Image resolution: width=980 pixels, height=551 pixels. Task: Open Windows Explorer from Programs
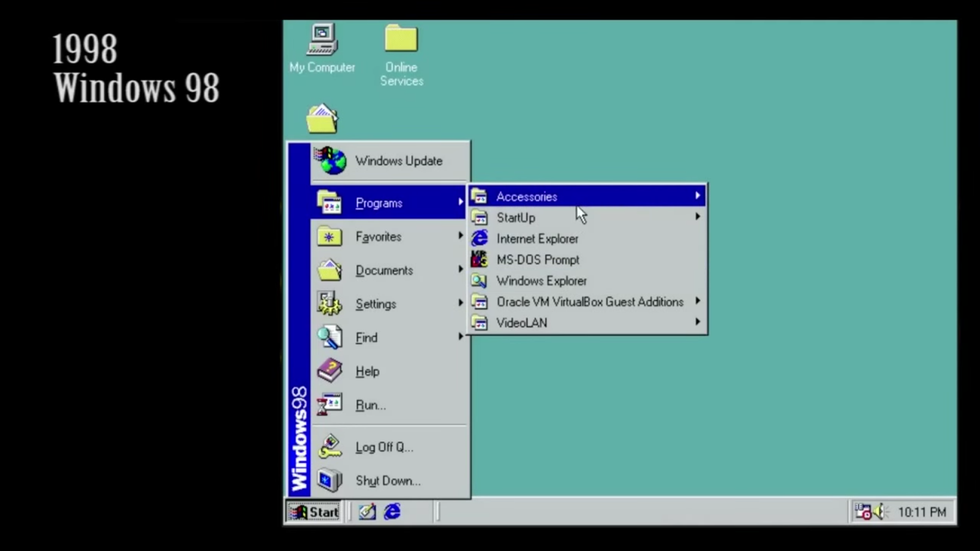[x=587, y=280]
